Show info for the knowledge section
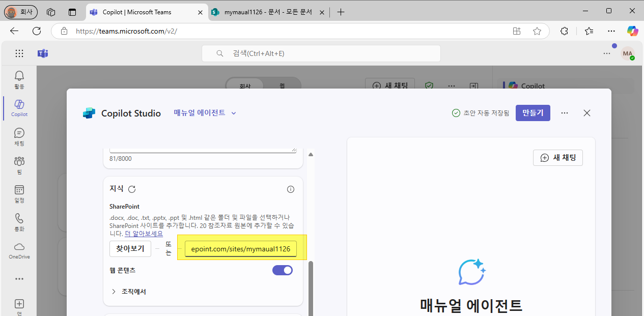 (x=291, y=189)
